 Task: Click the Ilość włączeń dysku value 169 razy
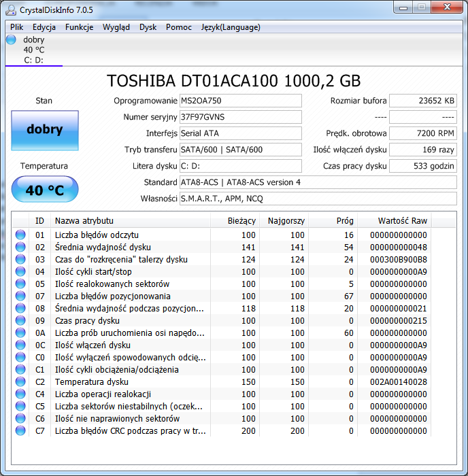coord(423,150)
